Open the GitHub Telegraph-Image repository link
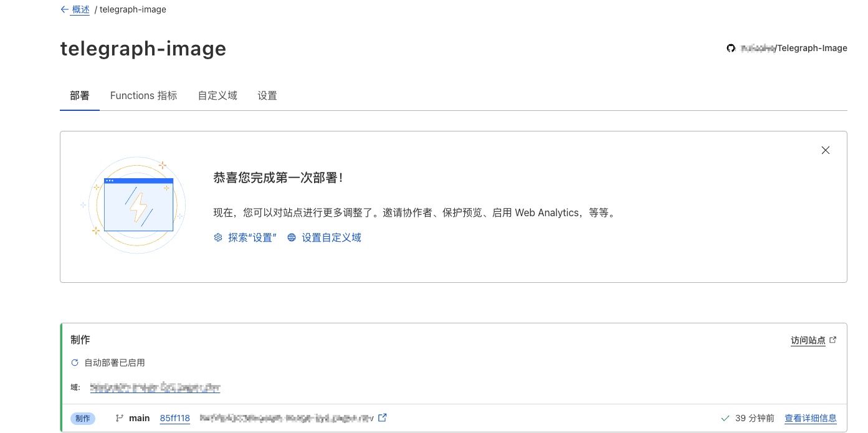The height and width of the screenshot is (433, 868). pos(793,48)
